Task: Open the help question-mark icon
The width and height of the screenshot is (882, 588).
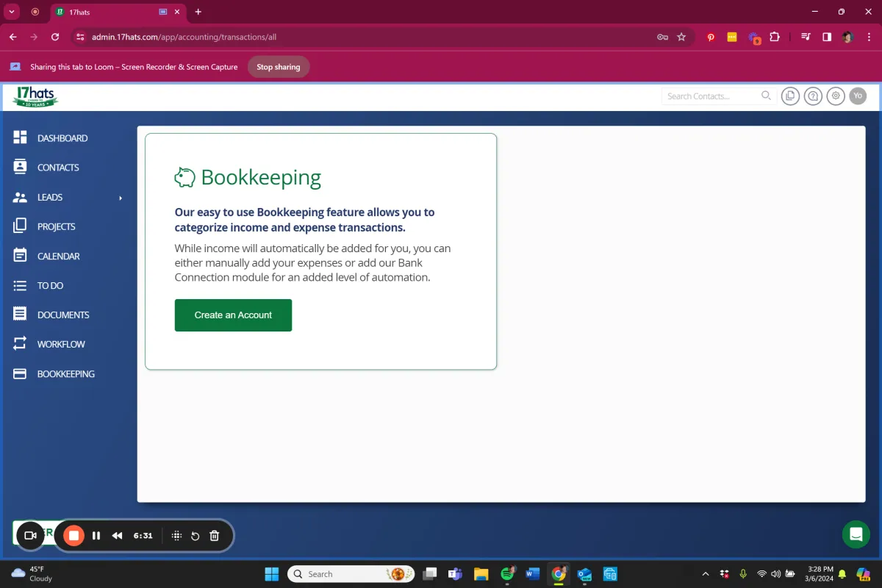Action: 813,96
